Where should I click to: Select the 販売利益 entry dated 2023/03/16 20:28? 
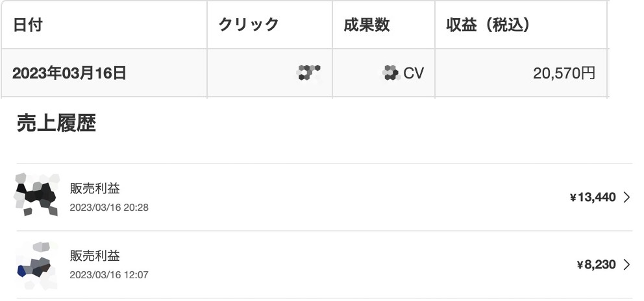tap(325, 197)
